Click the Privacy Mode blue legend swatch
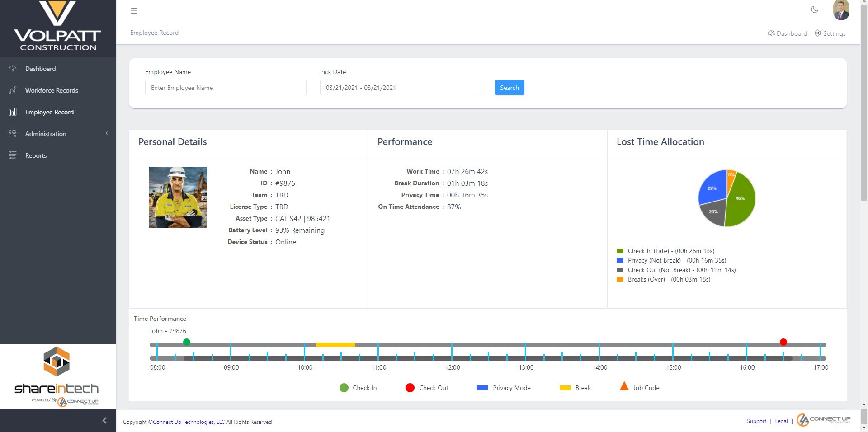 click(482, 388)
